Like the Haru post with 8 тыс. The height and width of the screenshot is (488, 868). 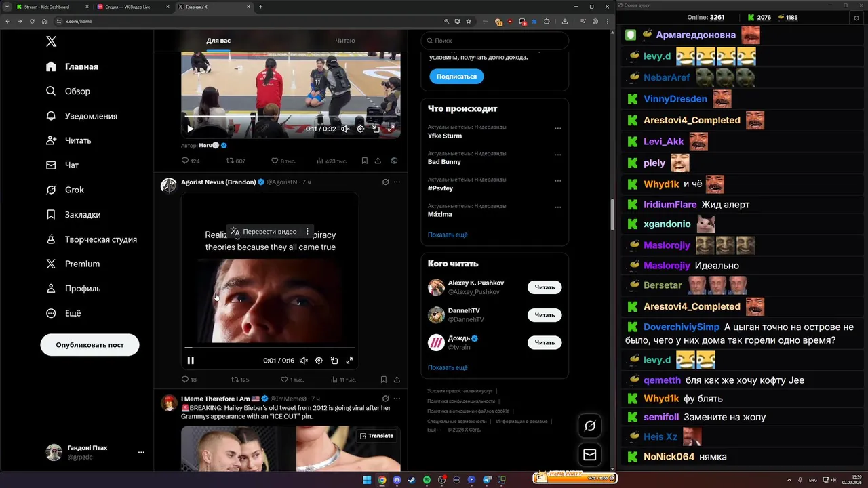[x=283, y=161]
